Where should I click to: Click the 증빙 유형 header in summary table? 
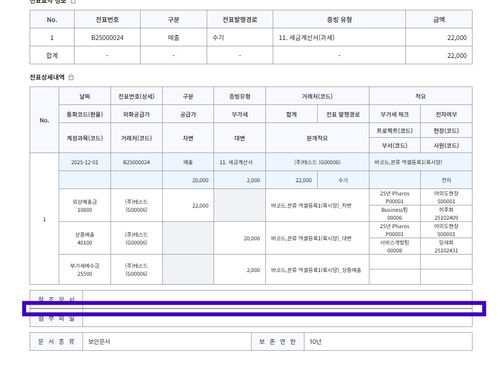pos(339,20)
